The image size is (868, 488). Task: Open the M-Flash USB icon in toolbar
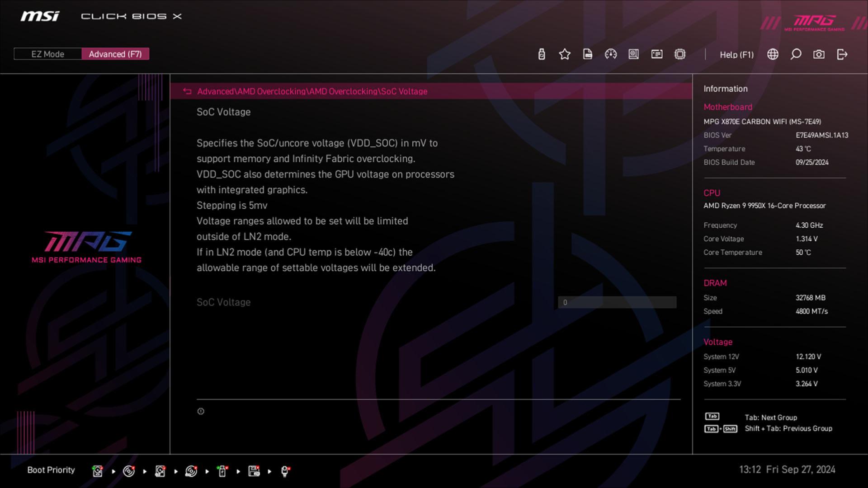pos(542,54)
